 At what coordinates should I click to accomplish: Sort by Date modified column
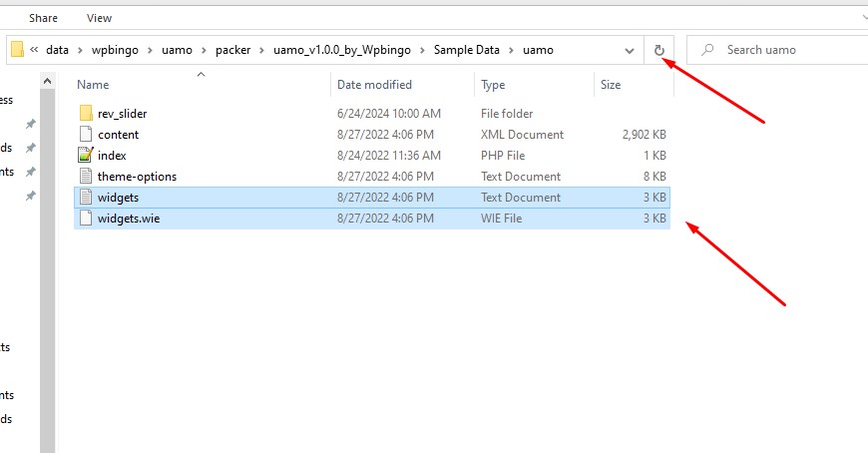(374, 85)
